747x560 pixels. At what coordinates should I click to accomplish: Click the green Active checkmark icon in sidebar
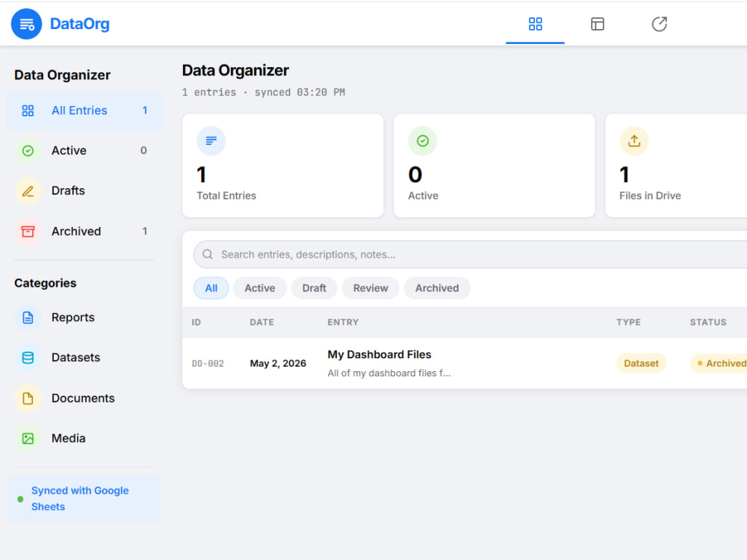coord(28,151)
